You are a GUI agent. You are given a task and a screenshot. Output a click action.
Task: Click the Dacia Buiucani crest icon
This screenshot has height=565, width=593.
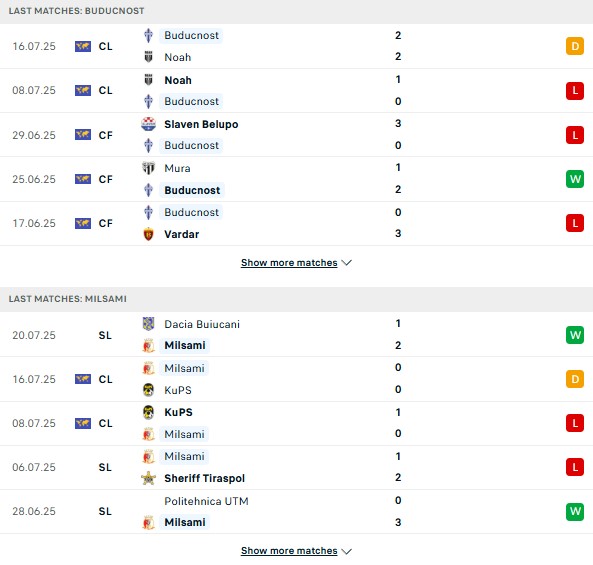pos(148,324)
